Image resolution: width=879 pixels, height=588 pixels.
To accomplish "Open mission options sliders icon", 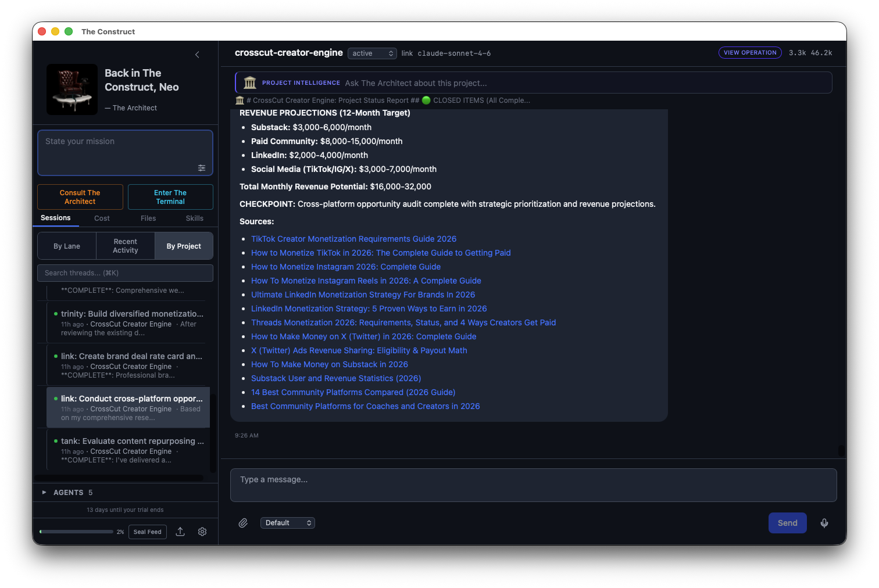I will click(x=202, y=168).
